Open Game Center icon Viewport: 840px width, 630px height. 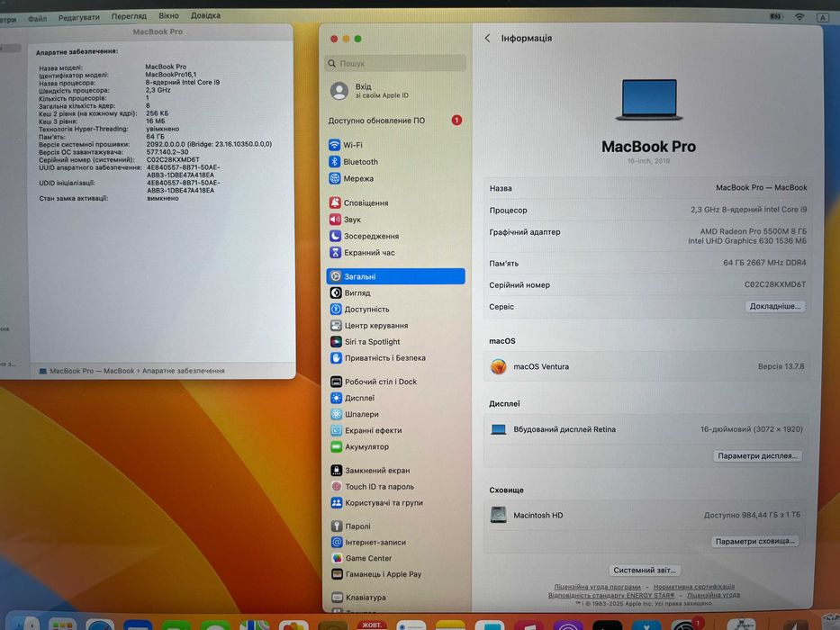pyautogui.click(x=337, y=558)
